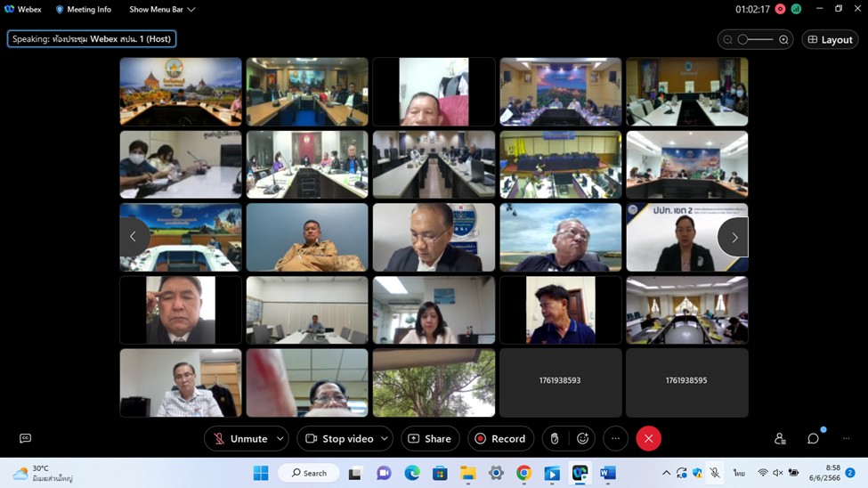Adjust the video grid zoom slider

[756, 39]
